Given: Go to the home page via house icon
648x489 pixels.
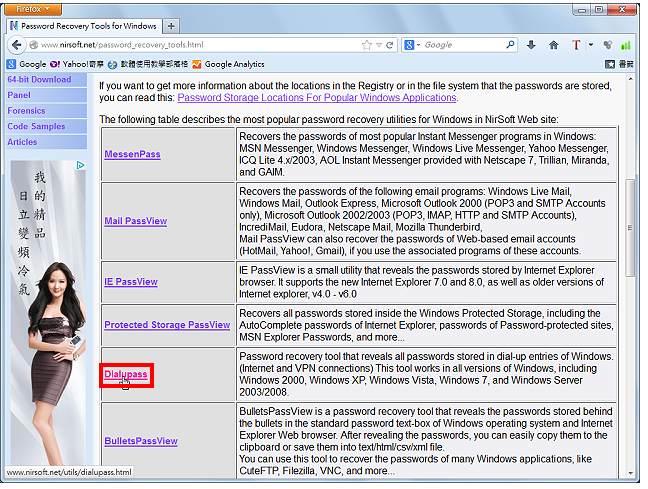Looking at the screenshot, I should 554,45.
